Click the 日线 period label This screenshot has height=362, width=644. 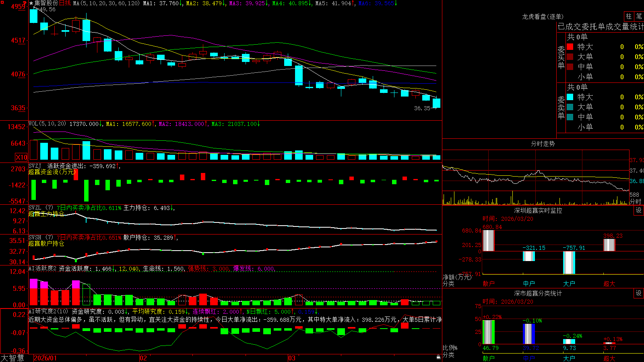[65, 3]
